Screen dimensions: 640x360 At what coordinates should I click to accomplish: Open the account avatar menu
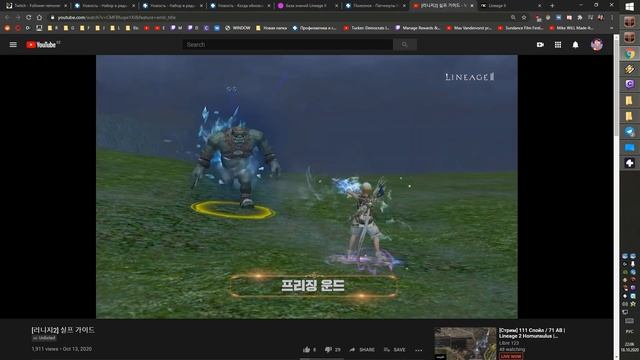pos(596,44)
